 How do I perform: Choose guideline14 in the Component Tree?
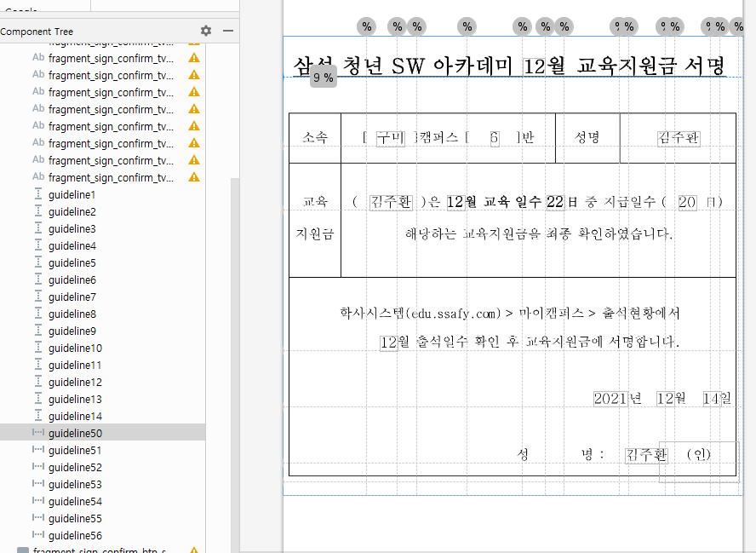(x=102, y=416)
